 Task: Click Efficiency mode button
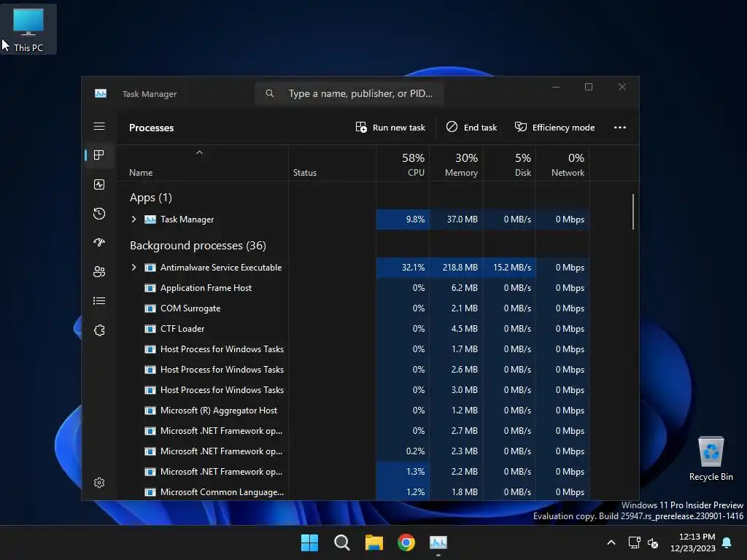pos(554,127)
